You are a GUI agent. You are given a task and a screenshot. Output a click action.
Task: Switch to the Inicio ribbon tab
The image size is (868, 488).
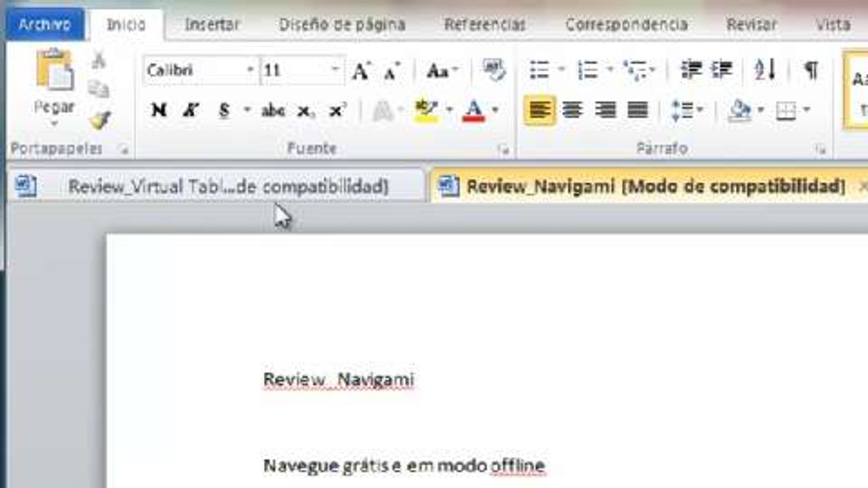[126, 25]
